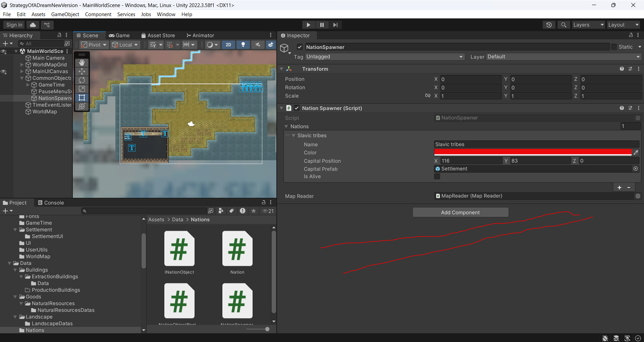
Task: Open the File menu
Action: (6, 14)
